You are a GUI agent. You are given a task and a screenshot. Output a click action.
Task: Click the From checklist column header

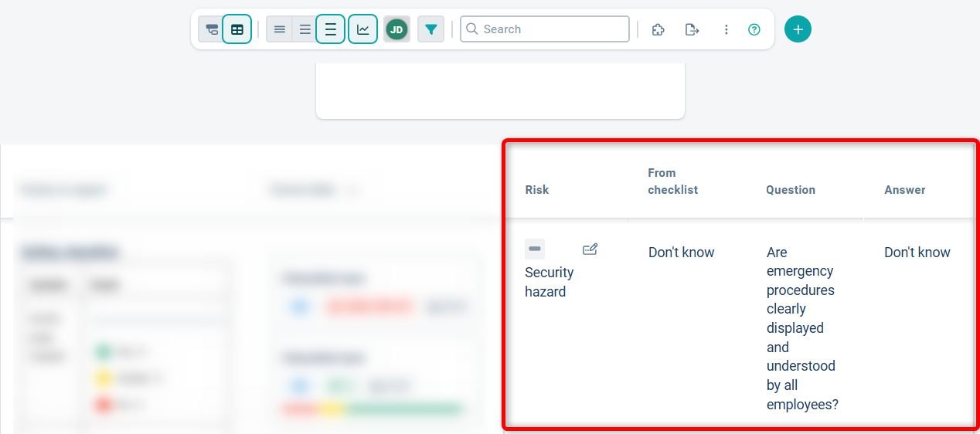672,181
